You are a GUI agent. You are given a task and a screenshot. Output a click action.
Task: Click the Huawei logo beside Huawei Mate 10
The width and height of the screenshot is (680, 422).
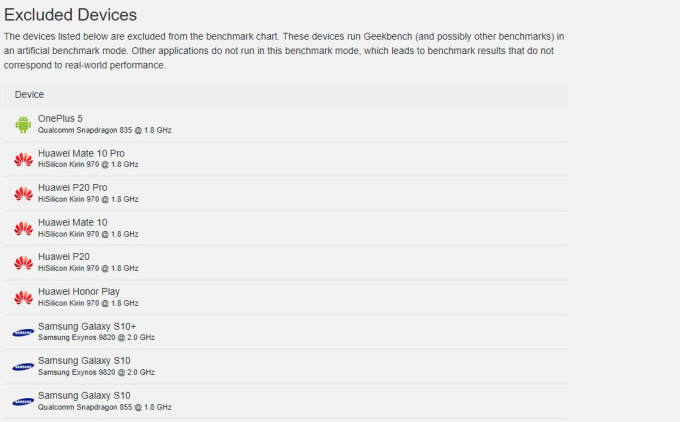23,228
